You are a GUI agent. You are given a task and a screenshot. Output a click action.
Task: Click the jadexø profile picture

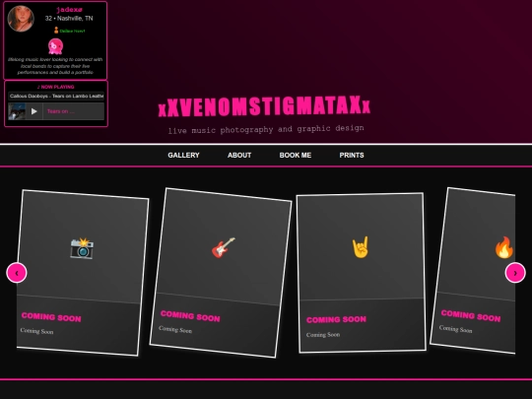point(21,19)
